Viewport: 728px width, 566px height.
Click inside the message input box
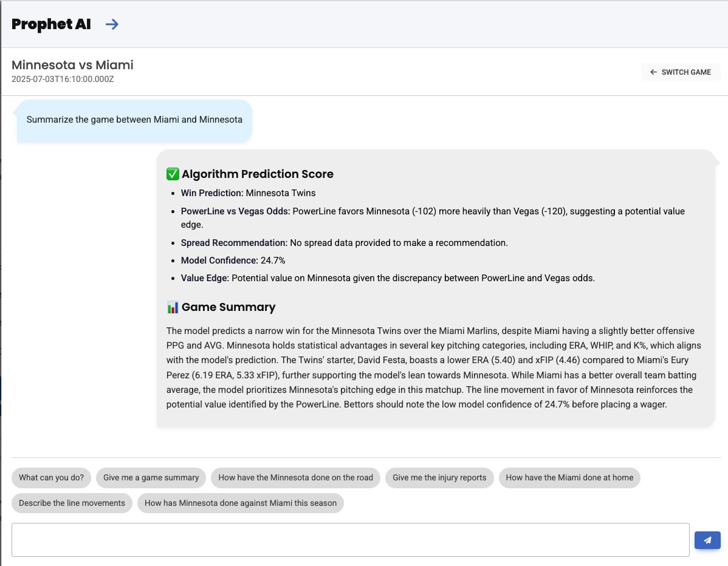351,540
